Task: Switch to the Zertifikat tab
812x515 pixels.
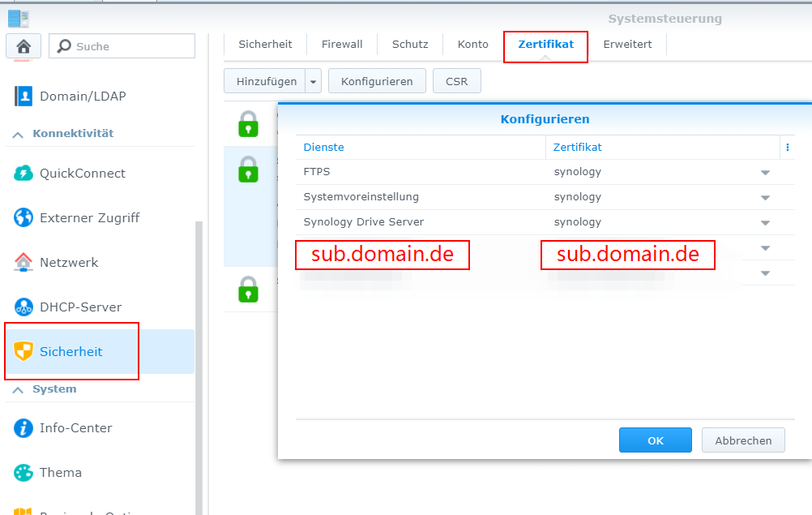Action: (545, 44)
